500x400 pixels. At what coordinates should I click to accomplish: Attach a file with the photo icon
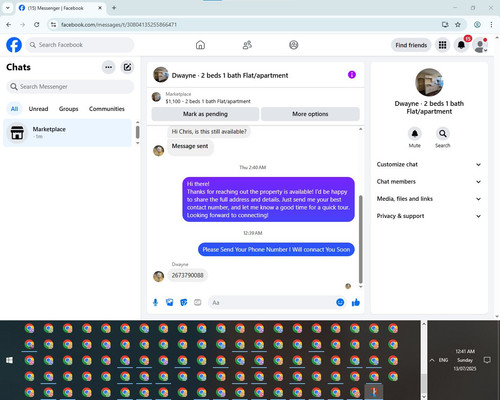click(x=170, y=303)
